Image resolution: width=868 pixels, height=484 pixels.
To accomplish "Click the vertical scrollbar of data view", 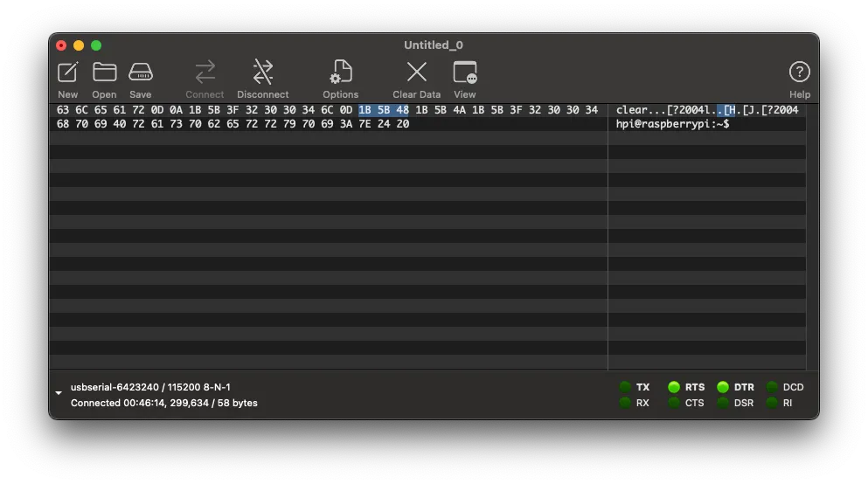I will 812,237.
